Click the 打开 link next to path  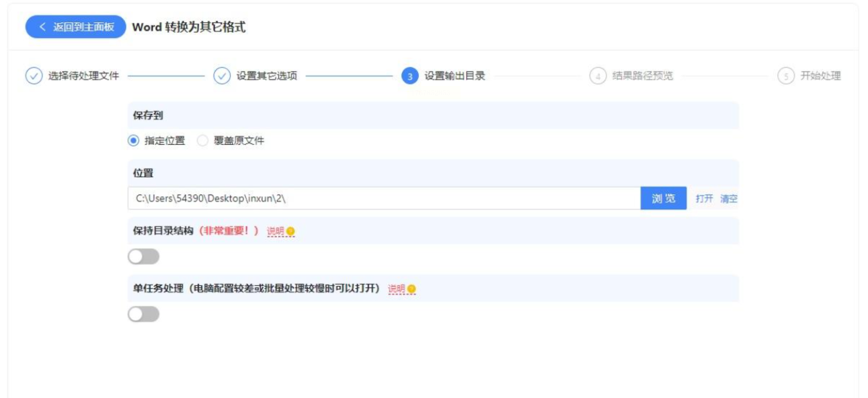click(x=704, y=198)
